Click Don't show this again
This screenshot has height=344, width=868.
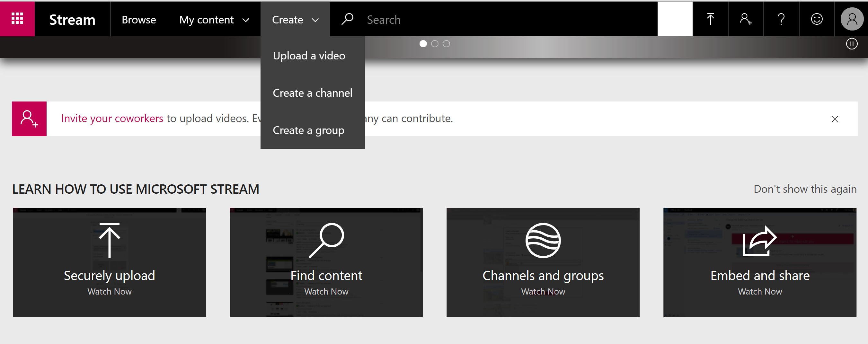[x=805, y=189]
